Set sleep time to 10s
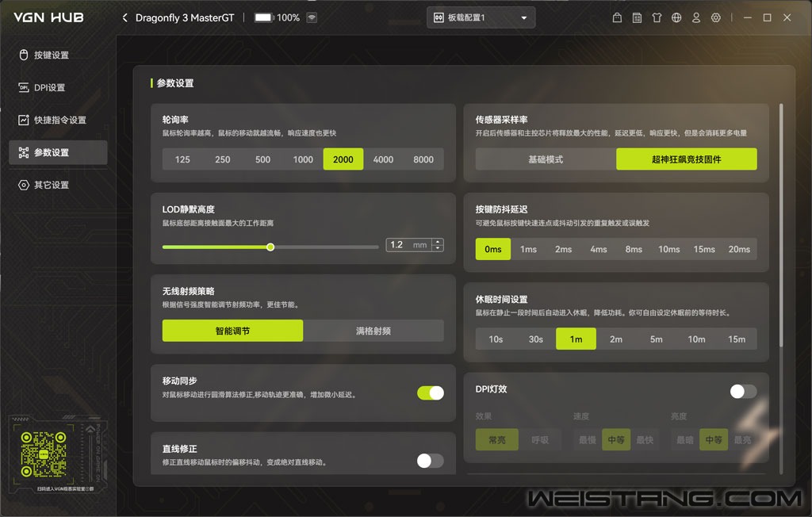812x517 pixels. coord(496,339)
